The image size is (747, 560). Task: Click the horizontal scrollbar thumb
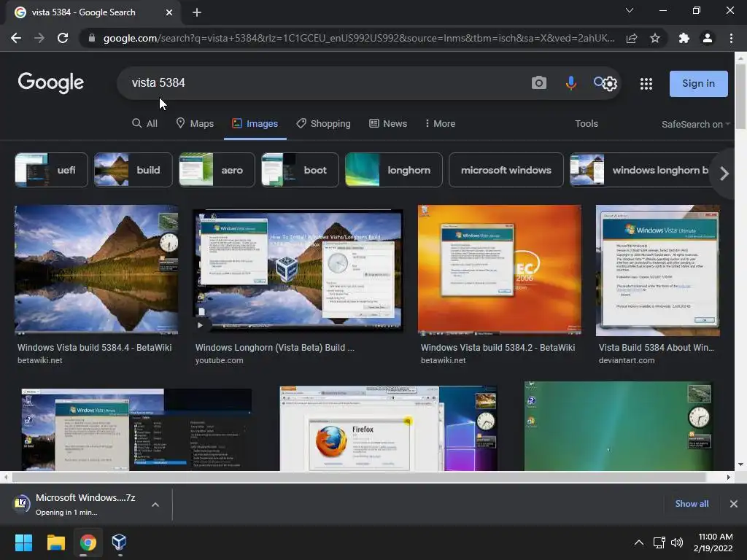(359, 477)
